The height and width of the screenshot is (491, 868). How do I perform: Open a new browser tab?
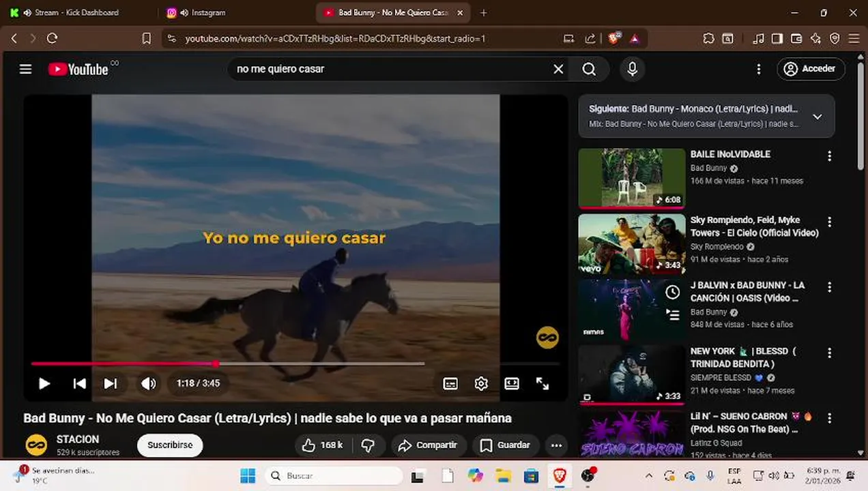point(483,12)
